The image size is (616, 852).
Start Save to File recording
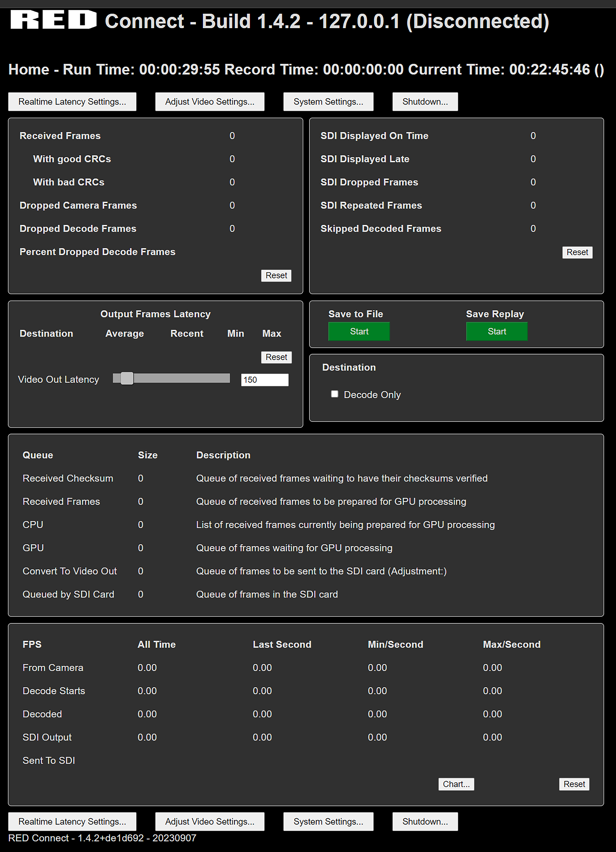(x=359, y=331)
